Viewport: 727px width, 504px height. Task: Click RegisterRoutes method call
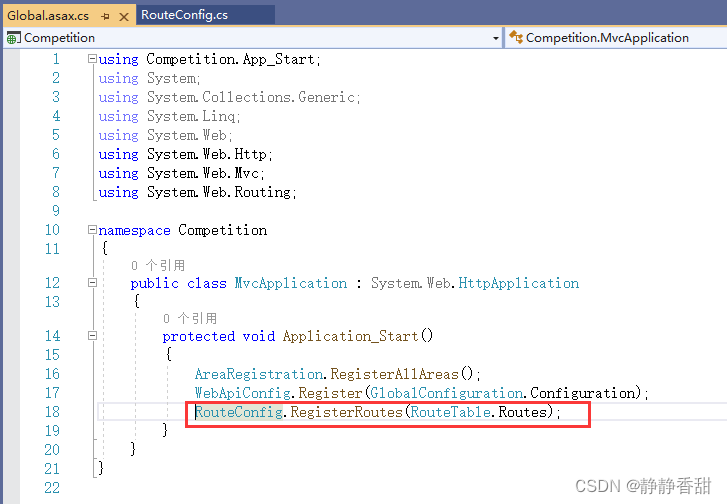[x=346, y=412]
